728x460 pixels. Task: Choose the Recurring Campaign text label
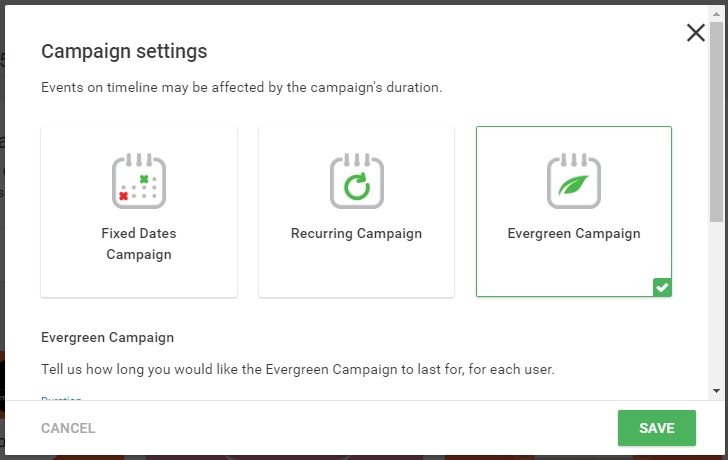tap(357, 233)
